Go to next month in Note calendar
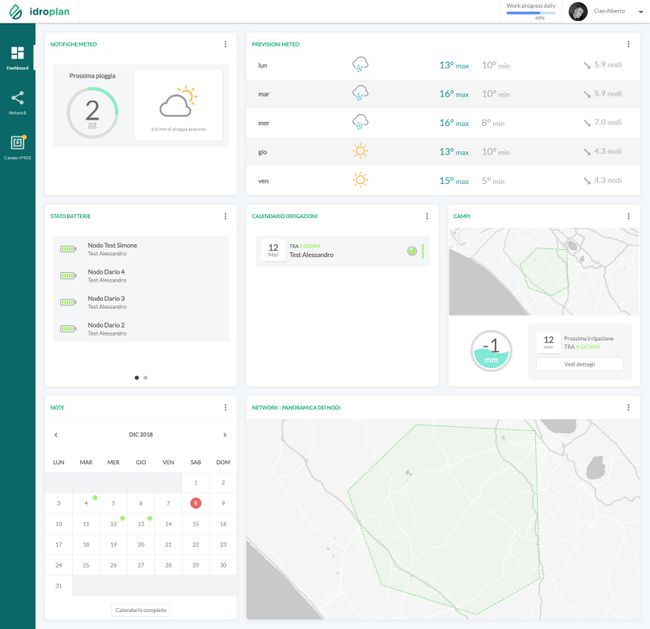The image size is (650, 629). (225, 435)
